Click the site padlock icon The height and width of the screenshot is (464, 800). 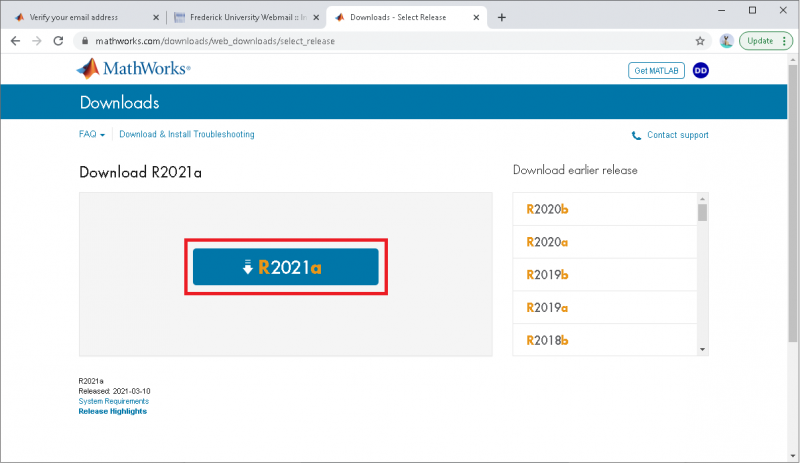pos(86,41)
